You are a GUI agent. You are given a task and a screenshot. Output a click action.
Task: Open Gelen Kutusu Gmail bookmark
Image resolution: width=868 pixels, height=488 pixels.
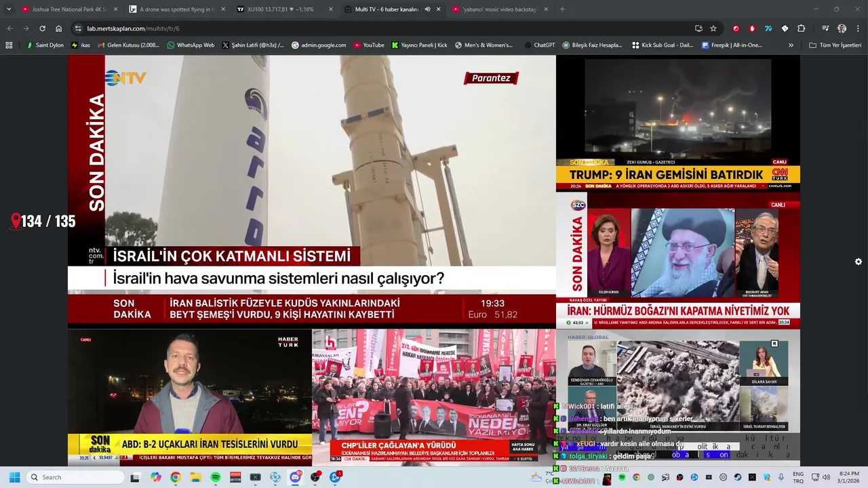tap(129, 45)
